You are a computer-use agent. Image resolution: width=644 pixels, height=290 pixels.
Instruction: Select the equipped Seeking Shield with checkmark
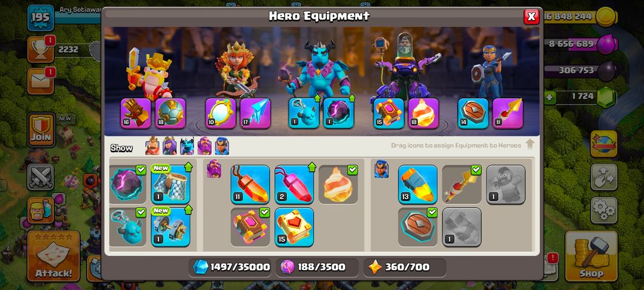418,227
